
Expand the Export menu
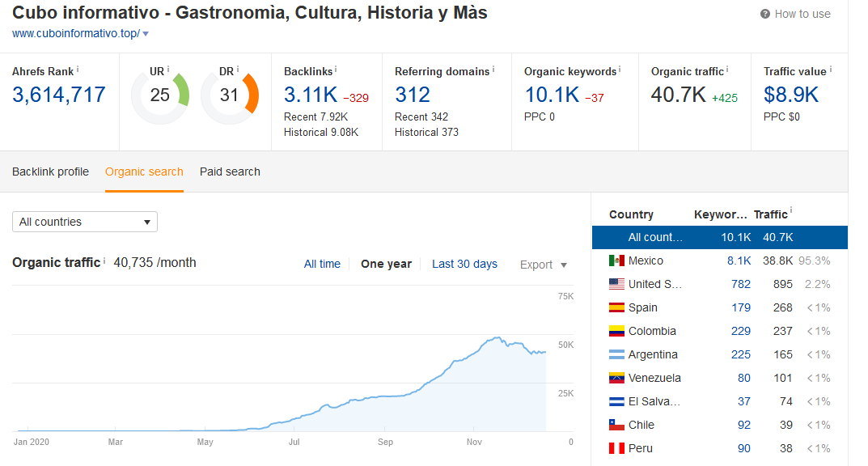tap(543, 265)
